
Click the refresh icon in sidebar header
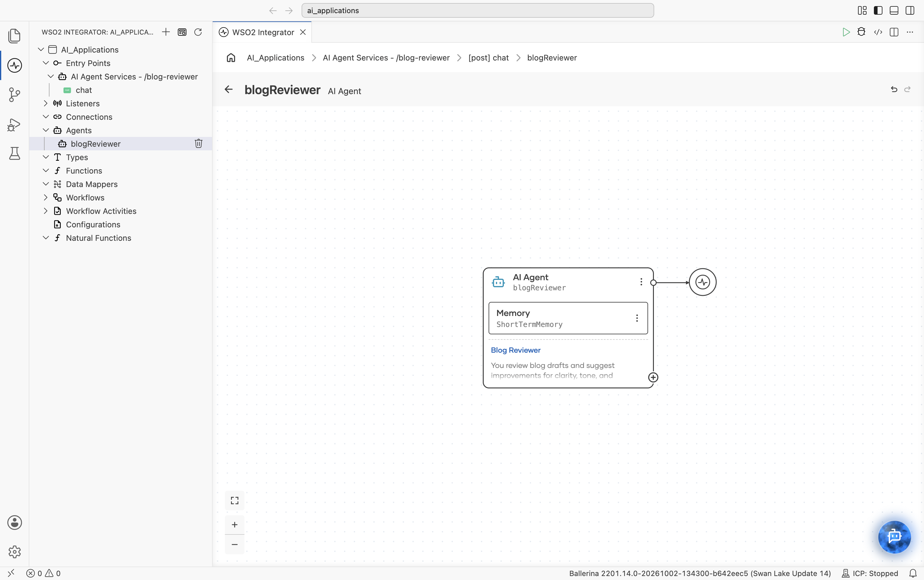pyautogui.click(x=198, y=32)
